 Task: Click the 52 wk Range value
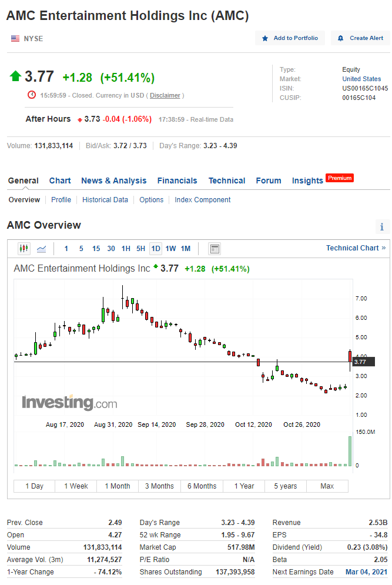(237, 535)
